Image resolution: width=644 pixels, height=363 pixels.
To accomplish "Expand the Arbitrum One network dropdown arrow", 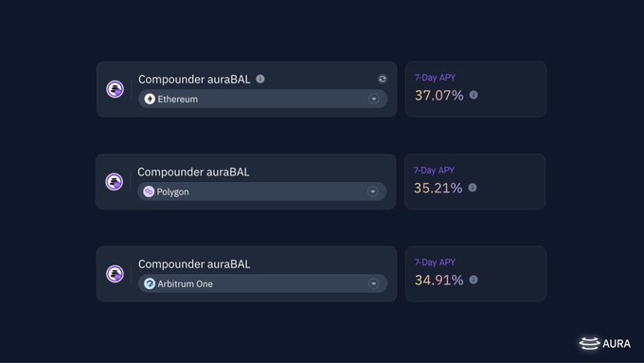I will [374, 283].
